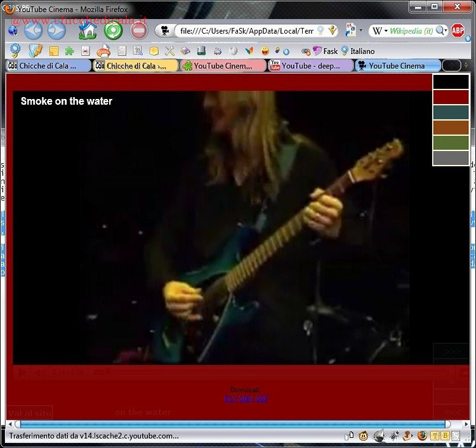This screenshot has height=448, width=476.
Task: Pick the teal color swatch
Action: 451,112
